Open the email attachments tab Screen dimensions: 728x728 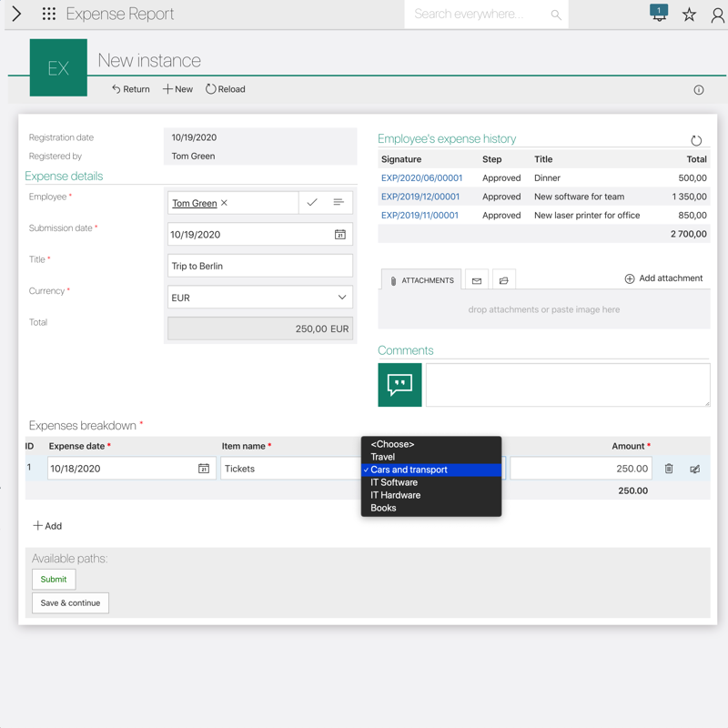click(477, 280)
